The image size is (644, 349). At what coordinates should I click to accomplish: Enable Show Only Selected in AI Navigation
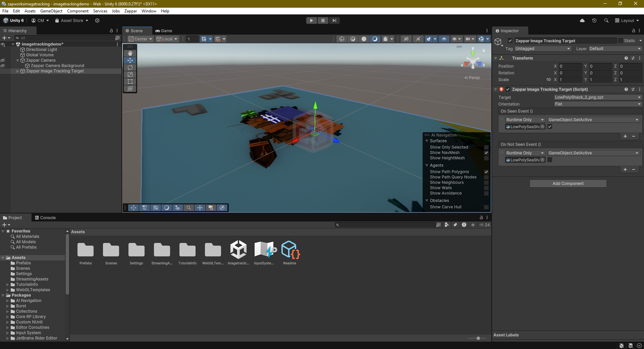pyautogui.click(x=486, y=147)
